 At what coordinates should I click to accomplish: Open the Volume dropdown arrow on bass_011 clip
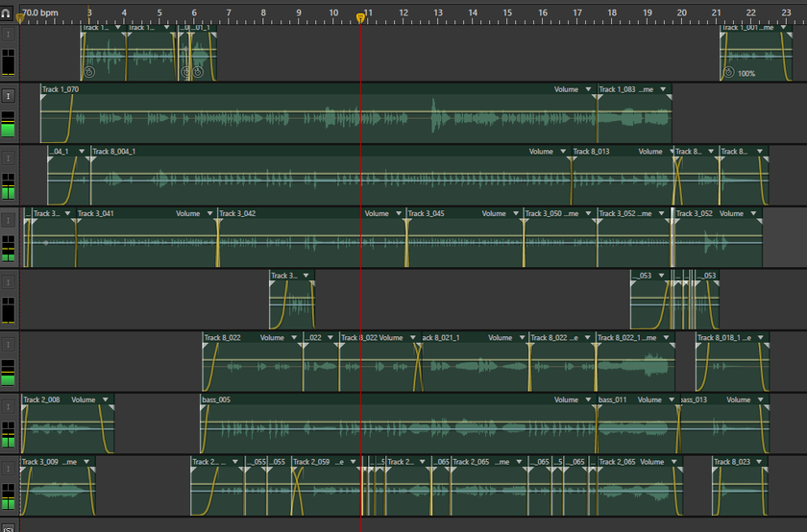point(672,399)
